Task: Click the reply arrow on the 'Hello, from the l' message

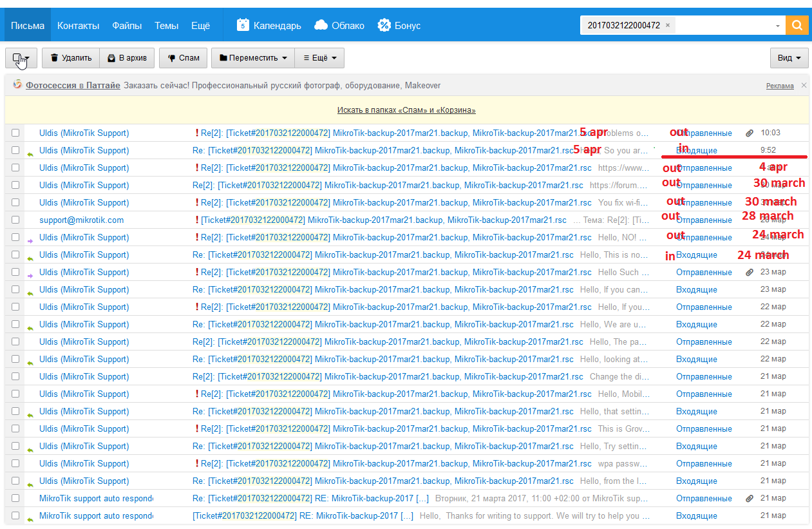Action: (30, 484)
